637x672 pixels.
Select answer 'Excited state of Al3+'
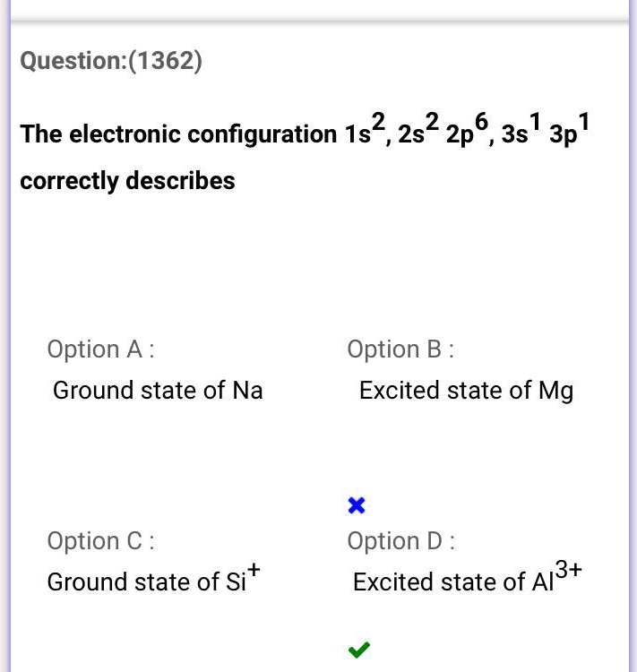(467, 581)
